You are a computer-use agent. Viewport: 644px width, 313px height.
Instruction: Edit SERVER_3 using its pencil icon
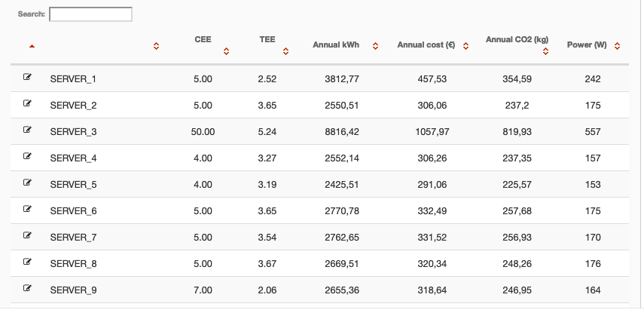(x=27, y=129)
